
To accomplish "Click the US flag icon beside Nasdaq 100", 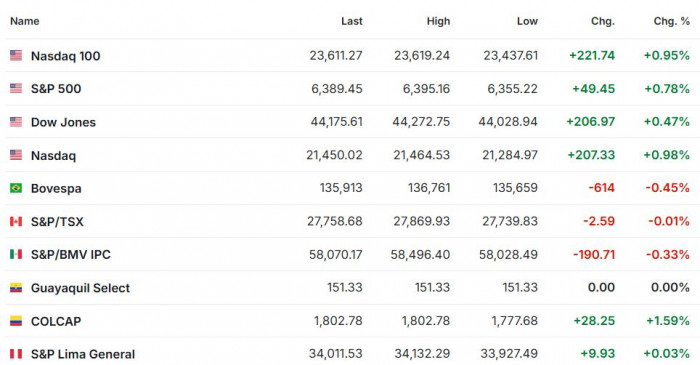I will tap(16, 55).
